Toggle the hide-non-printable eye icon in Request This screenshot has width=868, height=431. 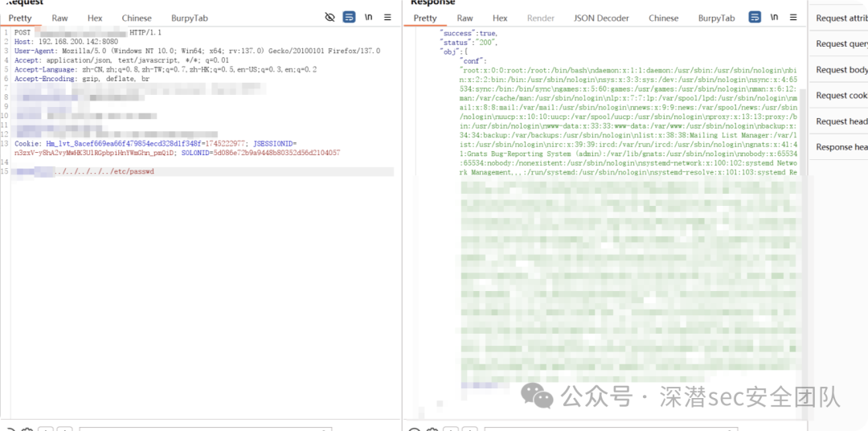(330, 17)
